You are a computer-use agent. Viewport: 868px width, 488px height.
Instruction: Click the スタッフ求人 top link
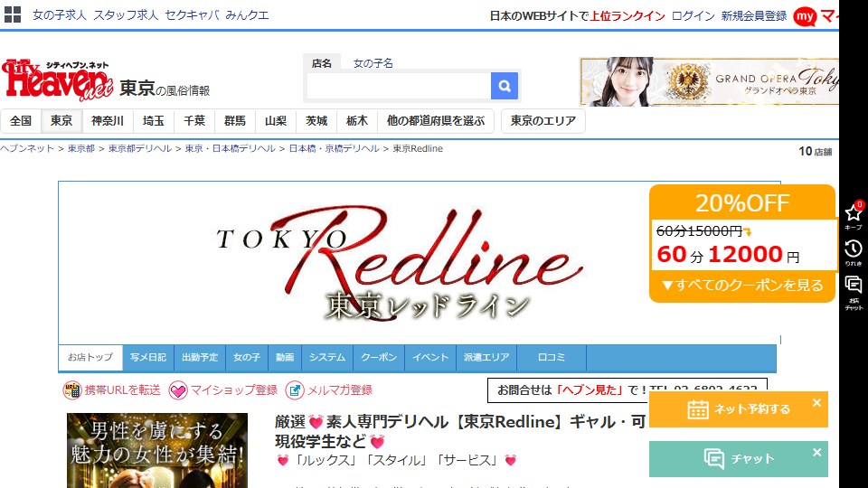(x=126, y=15)
